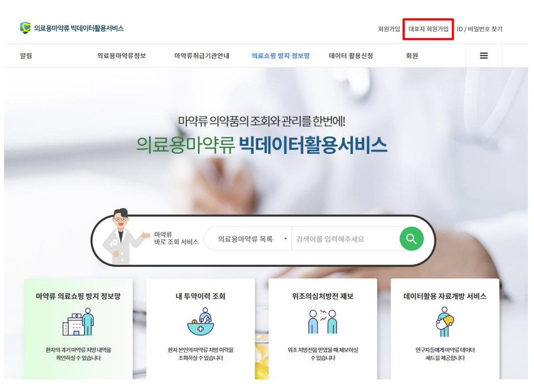Expand the 의료용마약류 목록 dropdown
This screenshot has width=534, height=392.
coord(248,239)
